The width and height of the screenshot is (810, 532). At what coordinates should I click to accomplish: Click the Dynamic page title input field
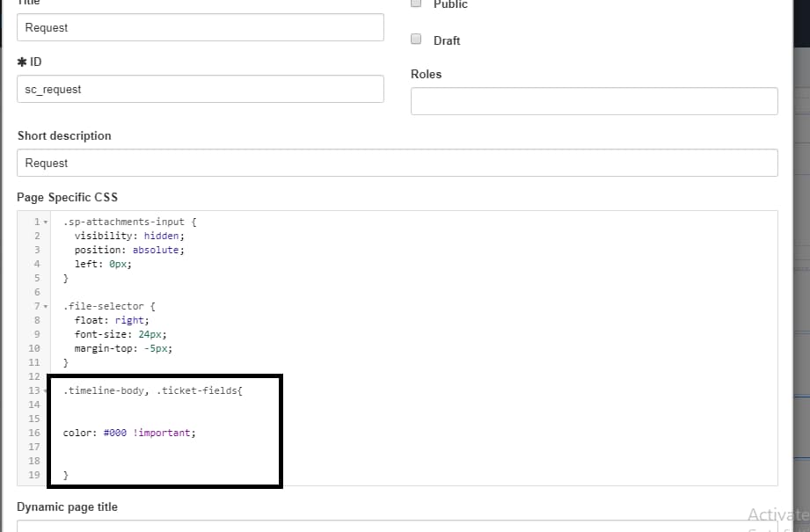tap(398, 527)
